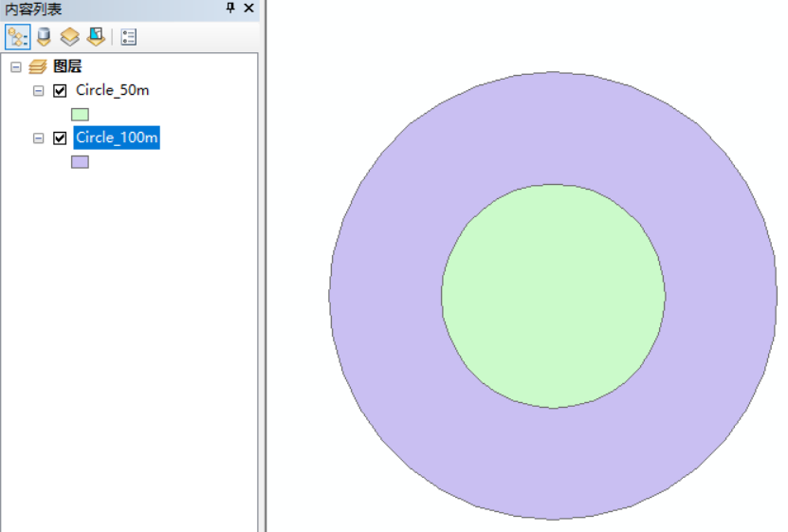This screenshot has width=788, height=532.
Task: Click the purple outer ring on map
Action: click(554, 128)
